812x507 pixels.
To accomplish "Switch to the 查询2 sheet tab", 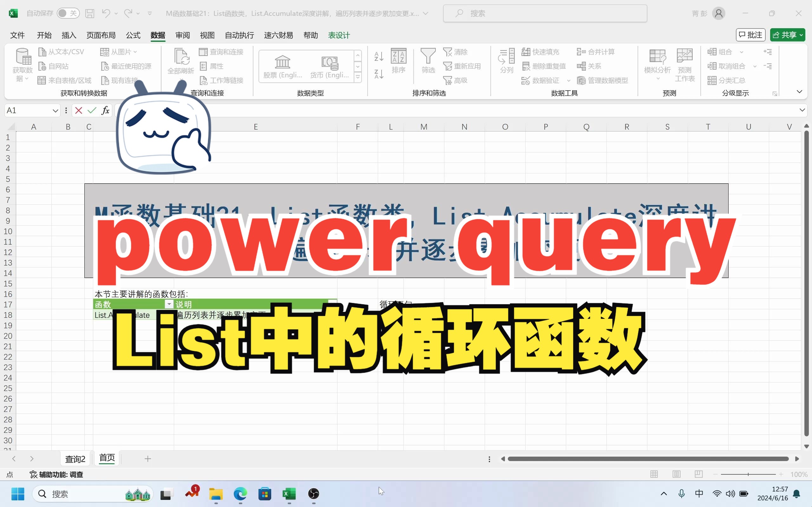I will tap(75, 459).
